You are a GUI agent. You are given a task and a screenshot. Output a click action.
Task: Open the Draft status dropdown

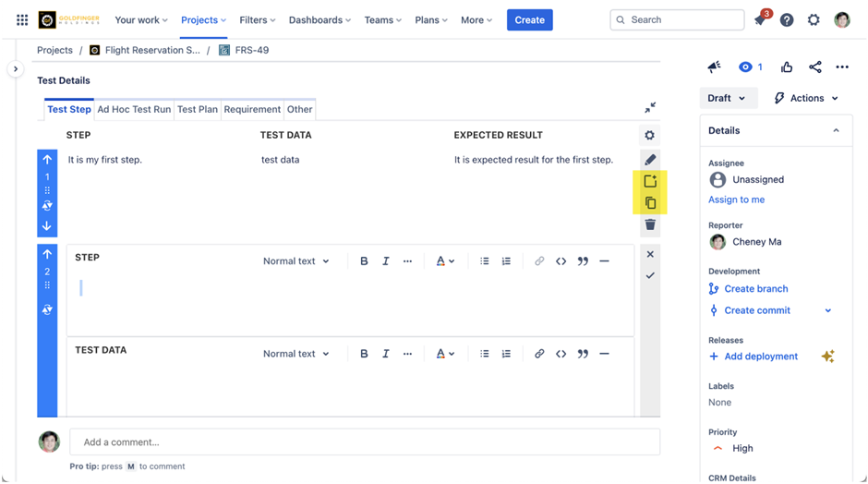[x=728, y=98]
